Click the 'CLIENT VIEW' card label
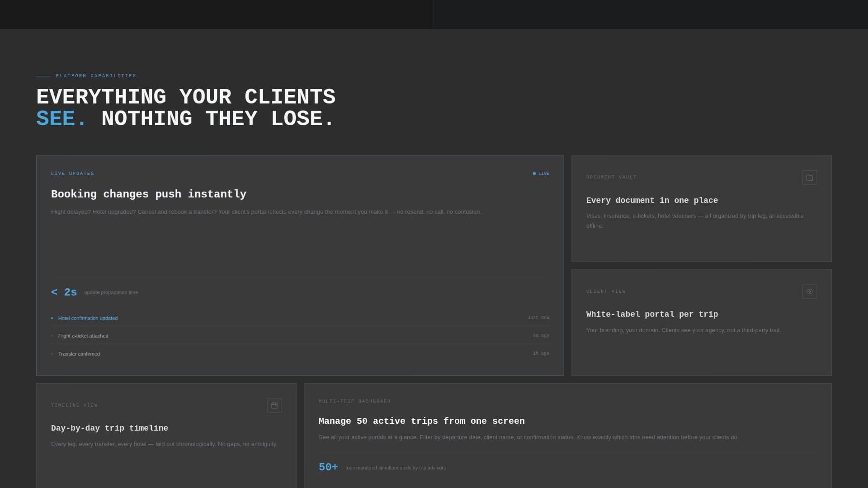Image resolution: width=868 pixels, height=488 pixels. tap(606, 291)
